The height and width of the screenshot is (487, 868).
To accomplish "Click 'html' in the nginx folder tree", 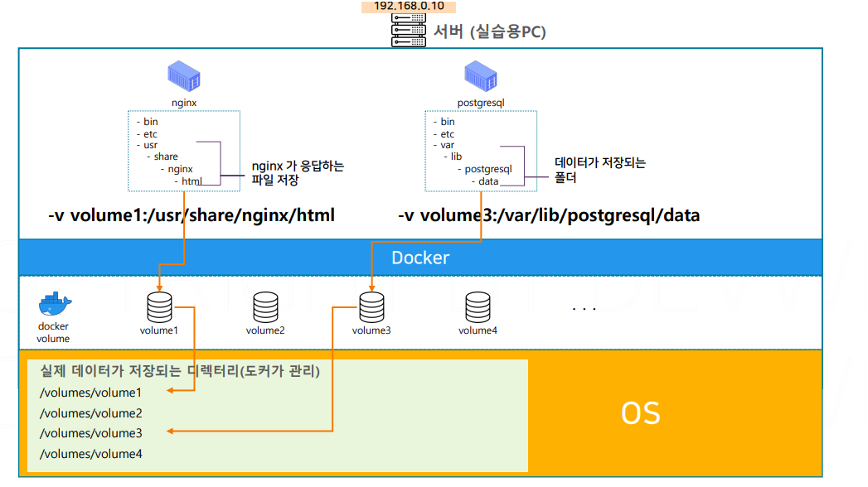I will click(x=192, y=181).
